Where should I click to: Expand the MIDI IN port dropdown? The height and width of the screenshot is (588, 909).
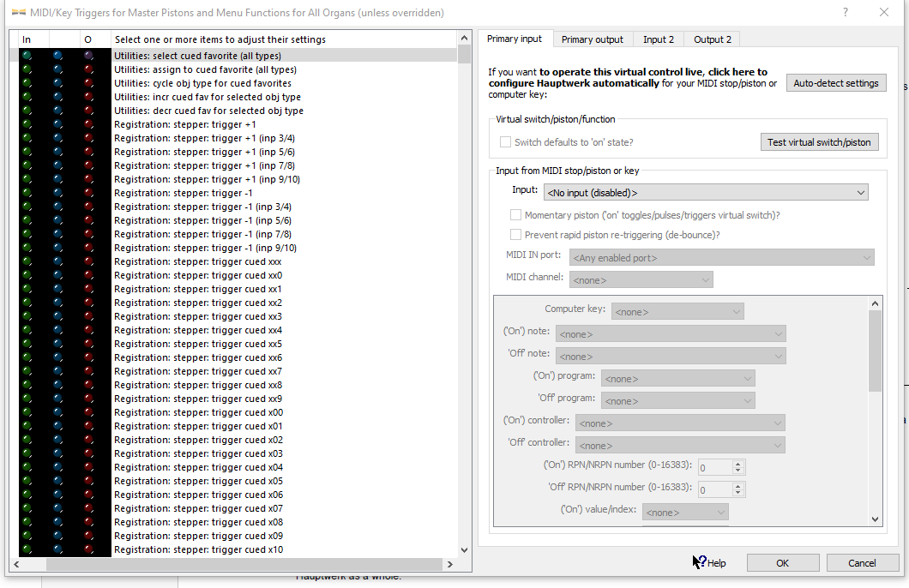(721, 257)
